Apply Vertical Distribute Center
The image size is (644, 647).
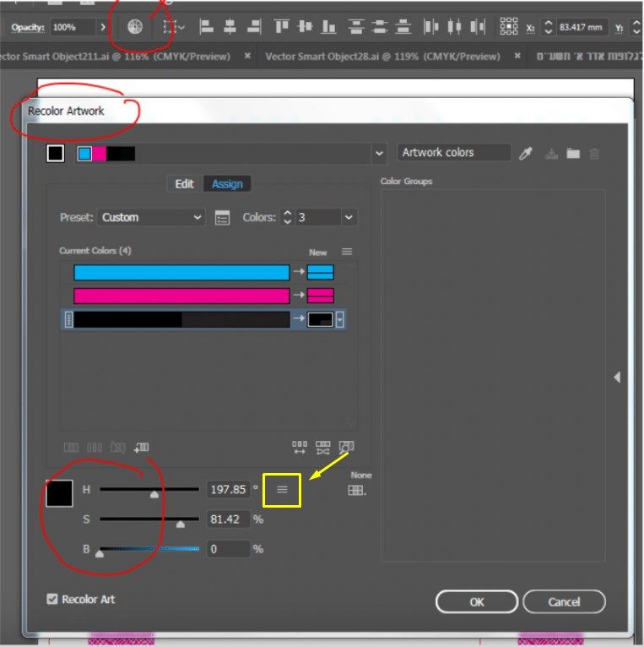click(x=379, y=27)
